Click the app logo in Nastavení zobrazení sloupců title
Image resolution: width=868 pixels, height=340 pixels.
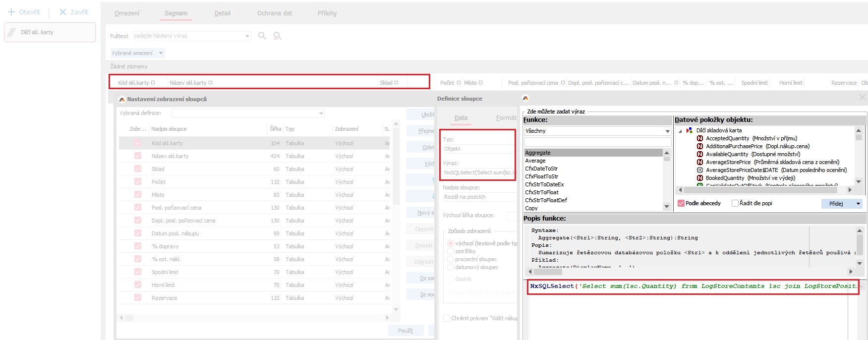point(122,99)
